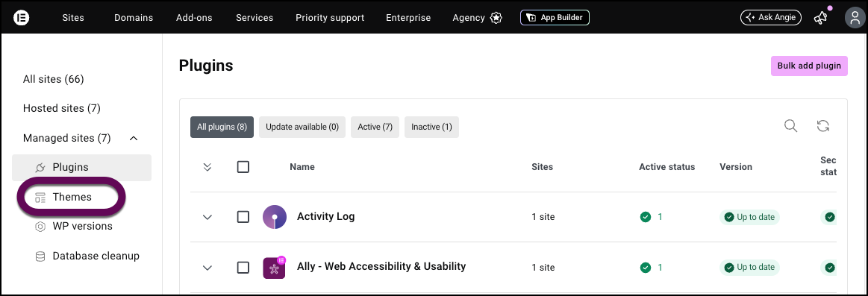The height and width of the screenshot is (296, 868).
Task: Click the Bulk add plugin button
Action: [x=809, y=66]
